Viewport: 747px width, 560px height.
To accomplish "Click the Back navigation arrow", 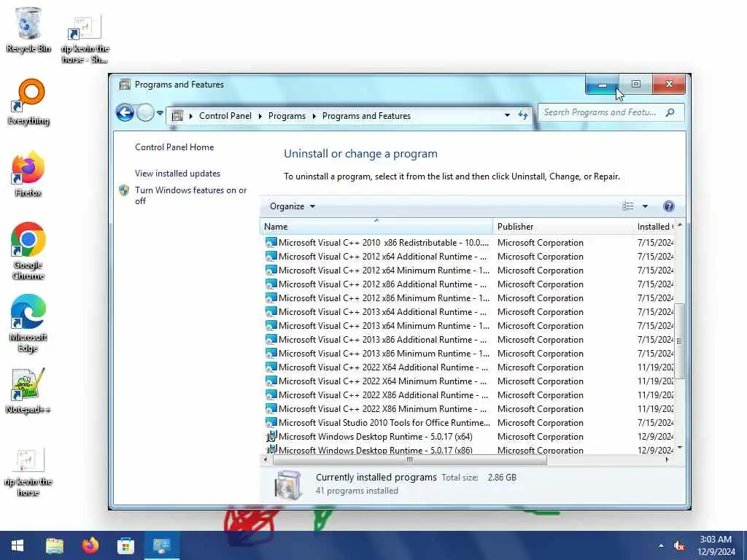I will point(125,113).
